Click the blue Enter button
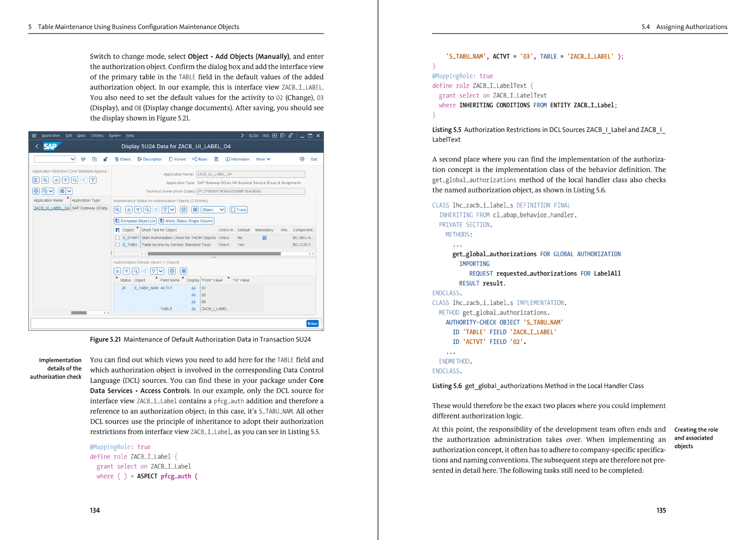 click(312, 323)
